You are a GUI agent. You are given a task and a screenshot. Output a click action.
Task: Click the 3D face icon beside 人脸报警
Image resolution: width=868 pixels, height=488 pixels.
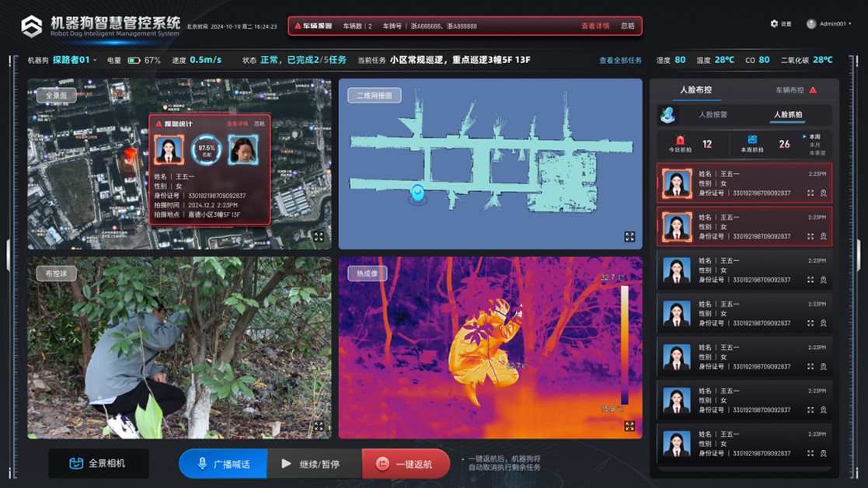(x=668, y=114)
